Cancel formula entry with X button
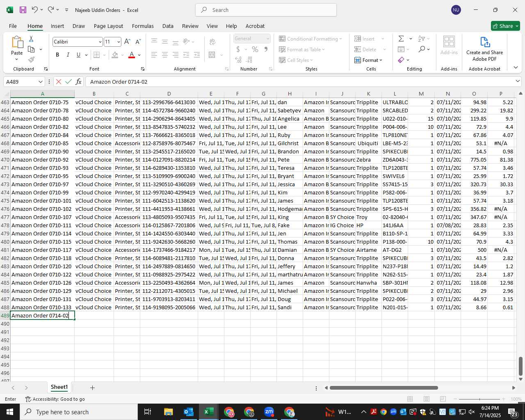The width and height of the screenshot is (525, 420). (59, 82)
